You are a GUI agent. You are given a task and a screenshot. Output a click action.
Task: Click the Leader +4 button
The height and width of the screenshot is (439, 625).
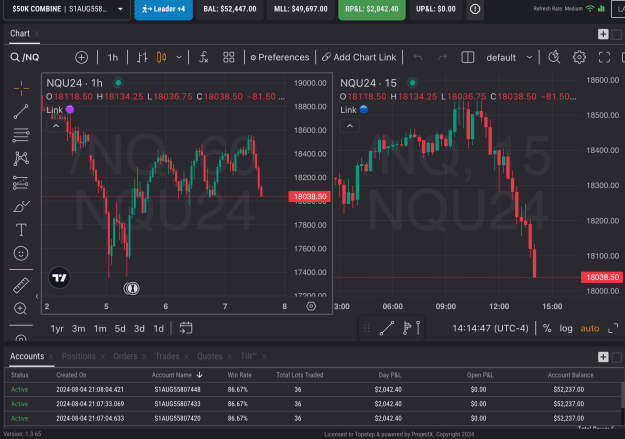click(x=163, y=9)
